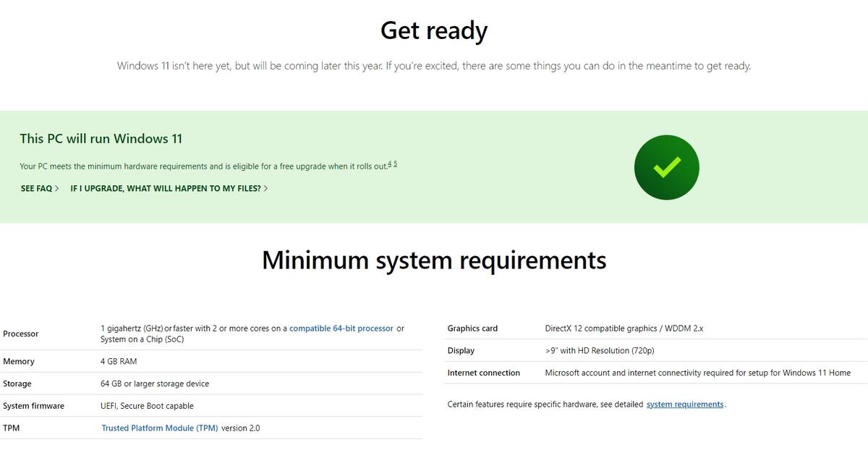Click the chevron after the upgrade files question
868x458 pixels.
point(265,188)
